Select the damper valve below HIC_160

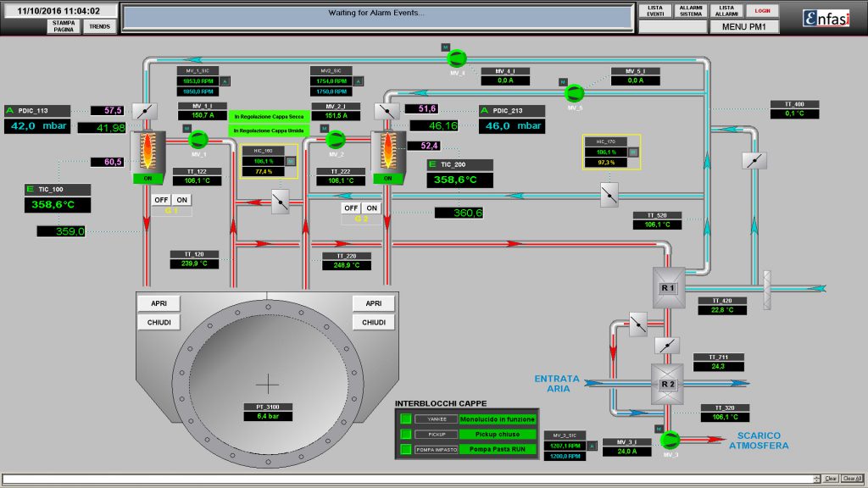(281, 202)
